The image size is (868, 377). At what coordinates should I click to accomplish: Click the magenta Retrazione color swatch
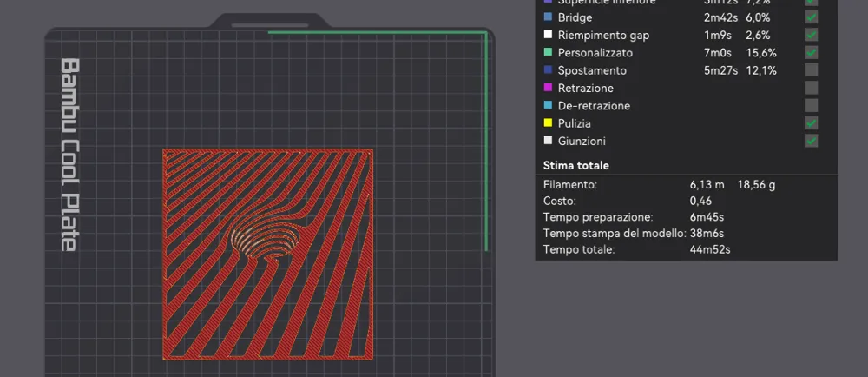(x=548, y=88)
